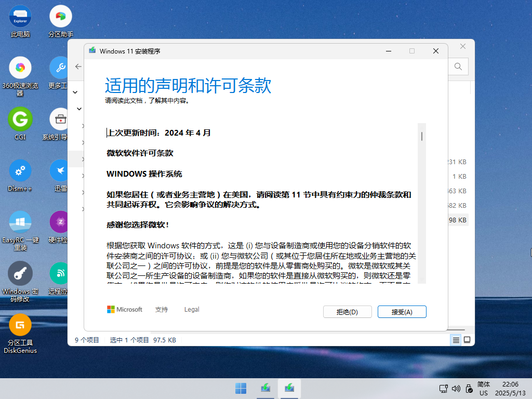
Task: Click the WINDOWS 操作系统 line
Action: click(144, 174)
